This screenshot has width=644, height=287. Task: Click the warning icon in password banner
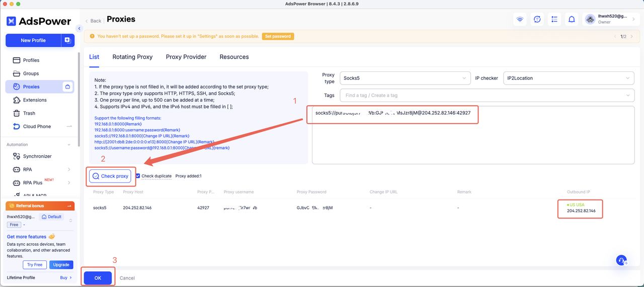(x=92, y=36)
